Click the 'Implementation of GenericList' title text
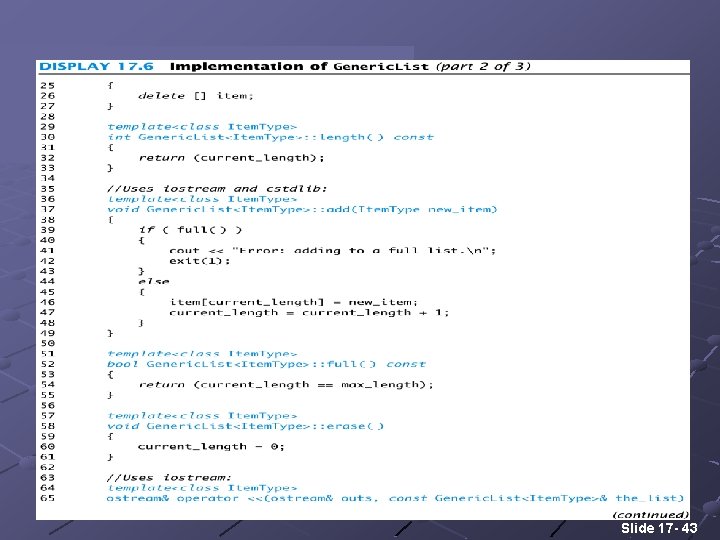Image resolution: width=720 pixels, height=540 pixels. pyautogui.click(x=299, y=67)
